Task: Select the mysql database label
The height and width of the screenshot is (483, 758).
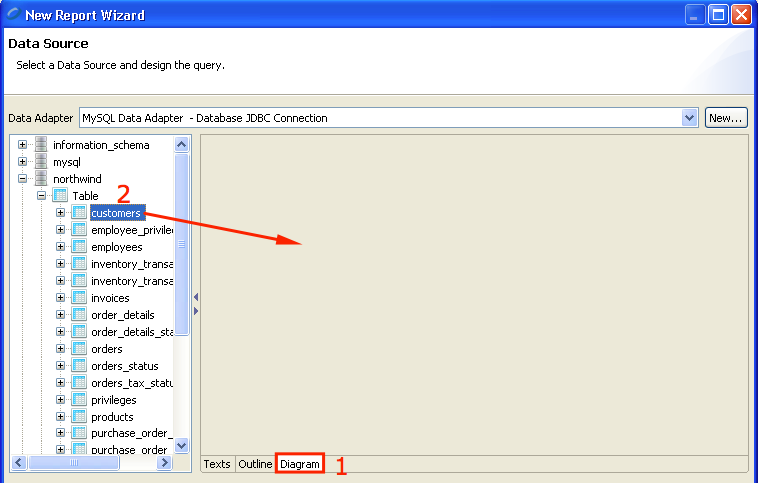Action: [x=67, y=162]
